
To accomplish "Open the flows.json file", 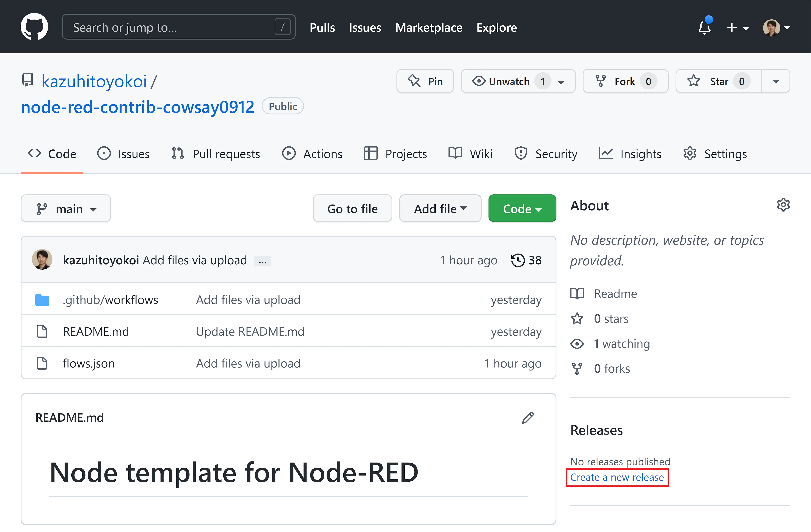I will tap(89, 363).
